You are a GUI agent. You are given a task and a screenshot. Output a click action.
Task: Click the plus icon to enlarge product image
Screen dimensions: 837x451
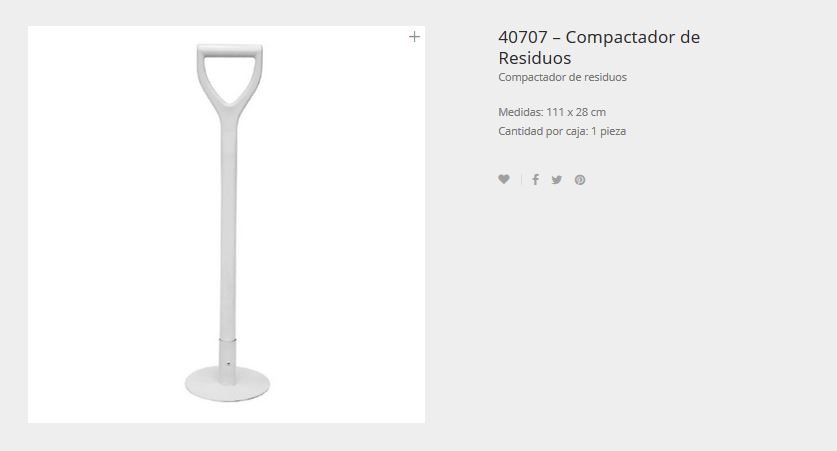(414, 37)
